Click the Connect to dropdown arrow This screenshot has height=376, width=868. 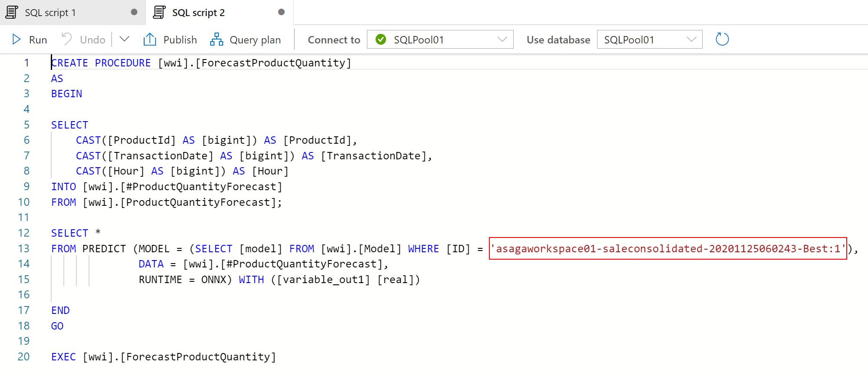tap(502, 40)
